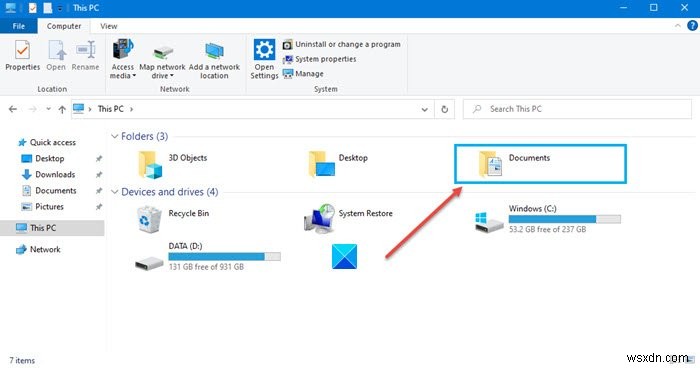Select the Documents folder in Folders
Screen dimensions: 700x368
tap(540, 164)
